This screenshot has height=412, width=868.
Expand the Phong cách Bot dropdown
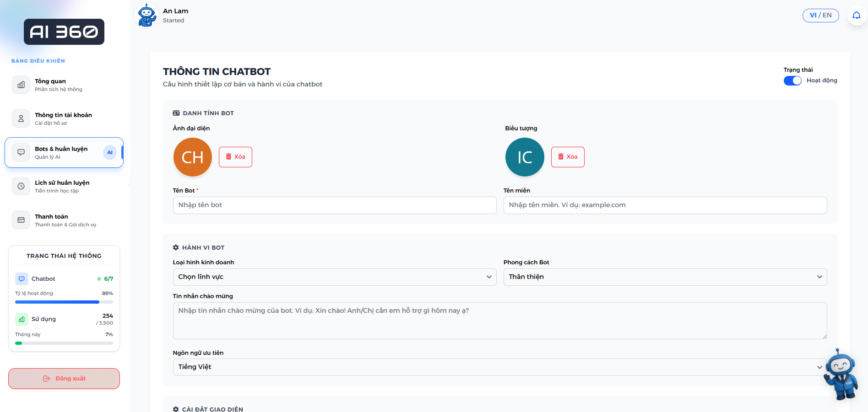pos(665,277)
